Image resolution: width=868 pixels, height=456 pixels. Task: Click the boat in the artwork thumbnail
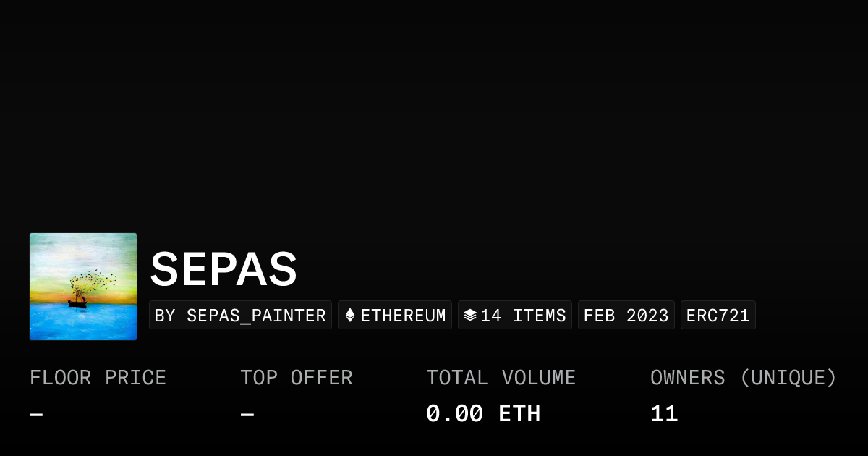click(77, 303)
